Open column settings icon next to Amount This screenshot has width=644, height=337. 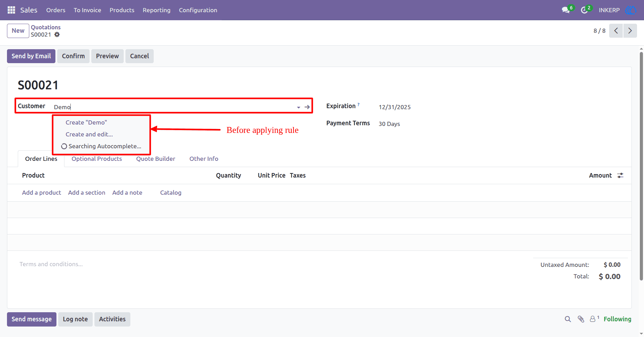tap(620, 175)
